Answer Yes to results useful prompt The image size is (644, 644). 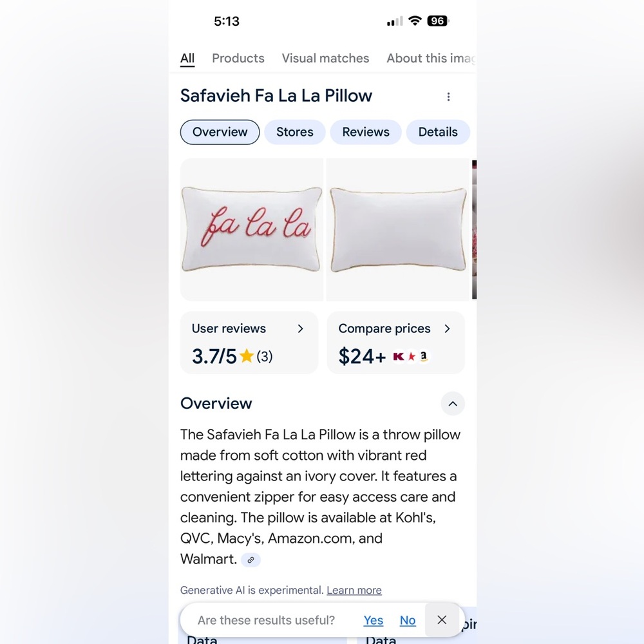(373, 620)
